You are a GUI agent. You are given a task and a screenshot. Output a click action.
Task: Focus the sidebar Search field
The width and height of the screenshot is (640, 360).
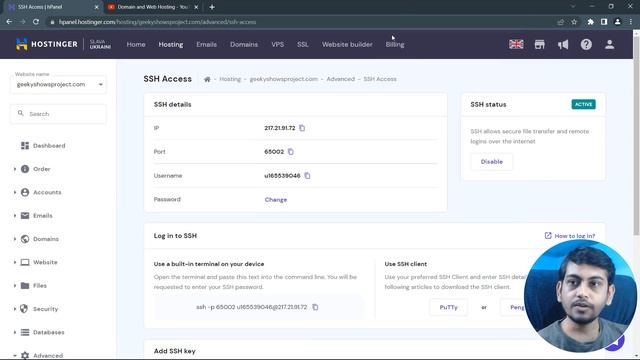58,114
